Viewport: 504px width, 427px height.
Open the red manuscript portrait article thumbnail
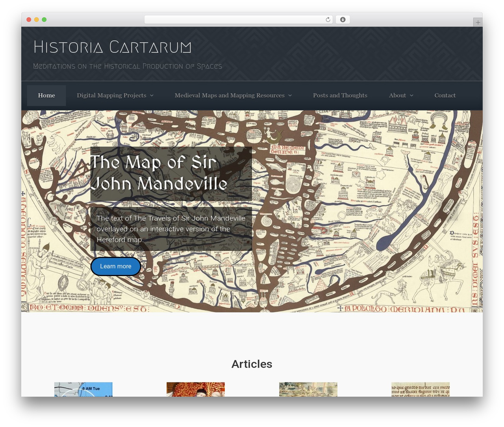click(x=196, y=389)
